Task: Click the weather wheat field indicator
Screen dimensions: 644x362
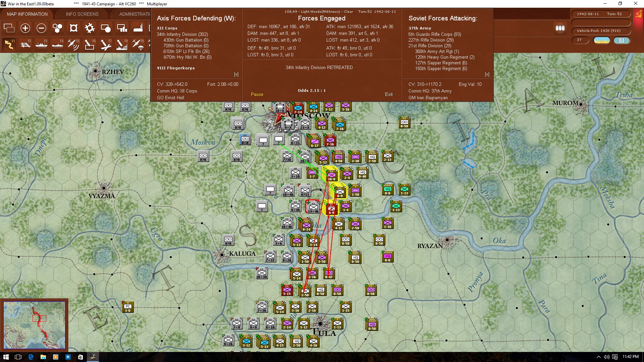Action: (x=601, y=40)
